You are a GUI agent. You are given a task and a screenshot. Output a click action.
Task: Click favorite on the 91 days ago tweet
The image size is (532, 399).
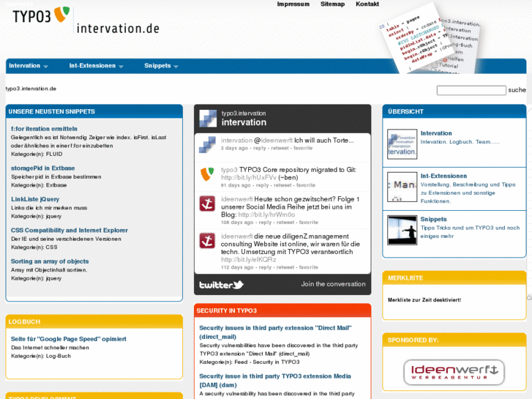pos(306,185)
